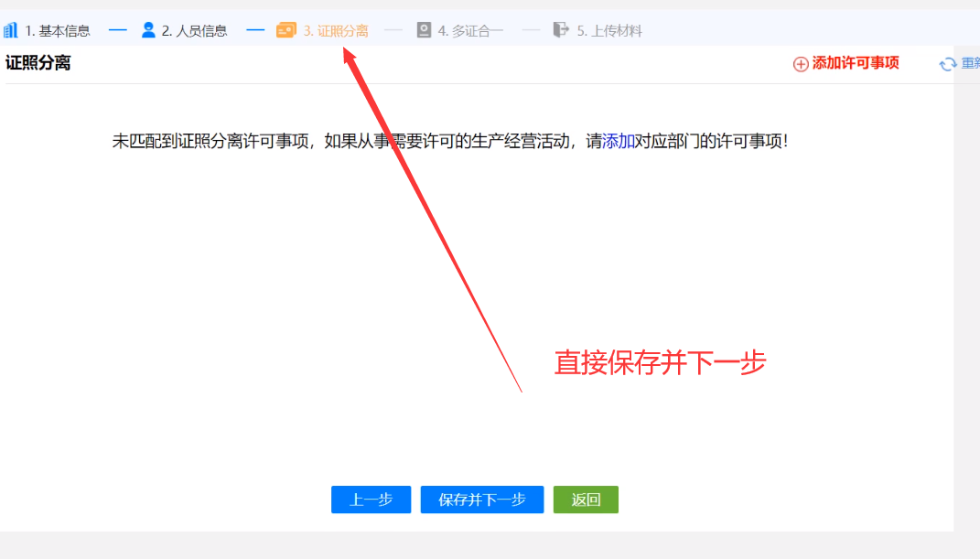The width and height of the screenshot is (980, 559).
Task: Click the 保存并下一步 button
Action: [482, 500]
